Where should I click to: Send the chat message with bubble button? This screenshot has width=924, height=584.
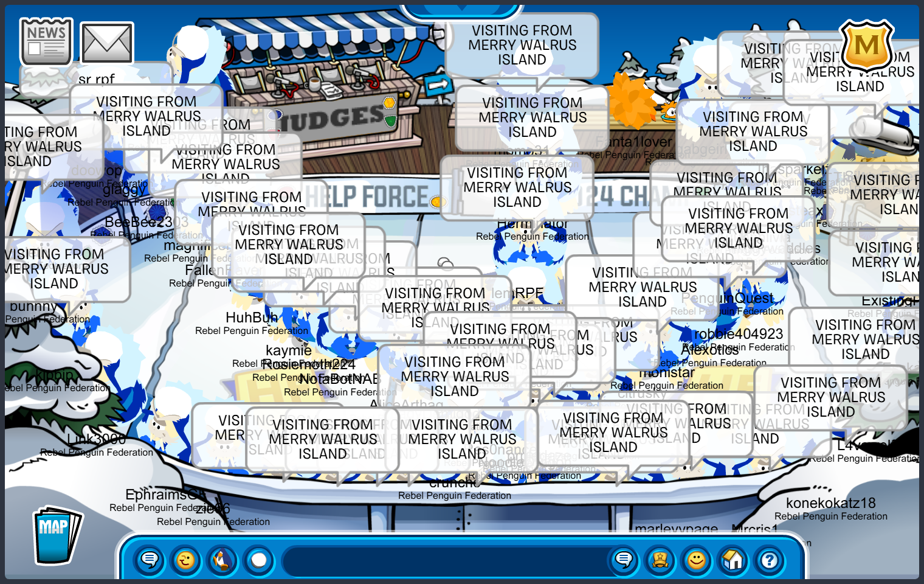point(624,560)
